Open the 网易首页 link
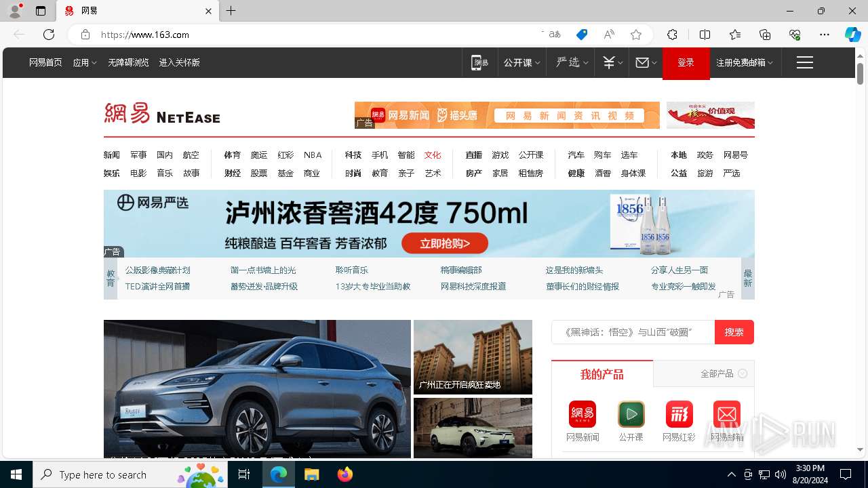Viewport: 868px width, 488px height. pos(45,62)
